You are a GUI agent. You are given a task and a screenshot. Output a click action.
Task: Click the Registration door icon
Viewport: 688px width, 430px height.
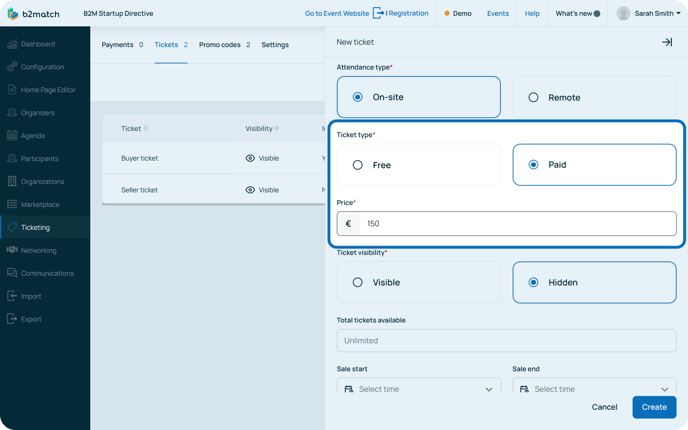pos(378,13)
